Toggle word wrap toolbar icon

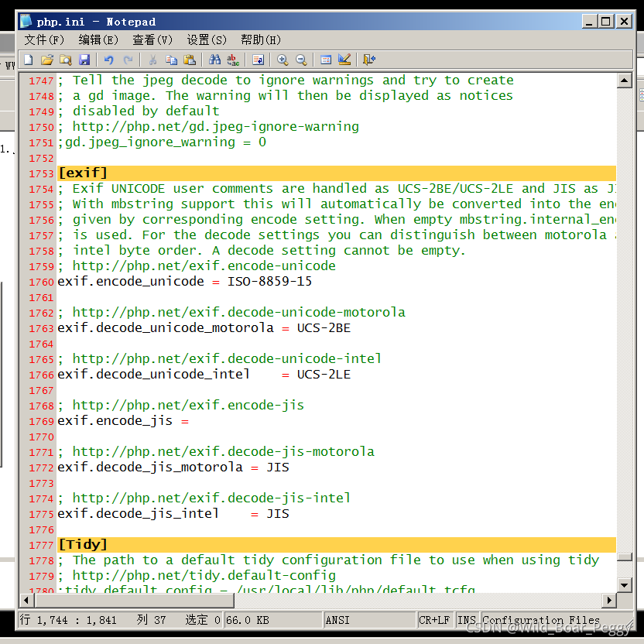(x=258, y=60)
